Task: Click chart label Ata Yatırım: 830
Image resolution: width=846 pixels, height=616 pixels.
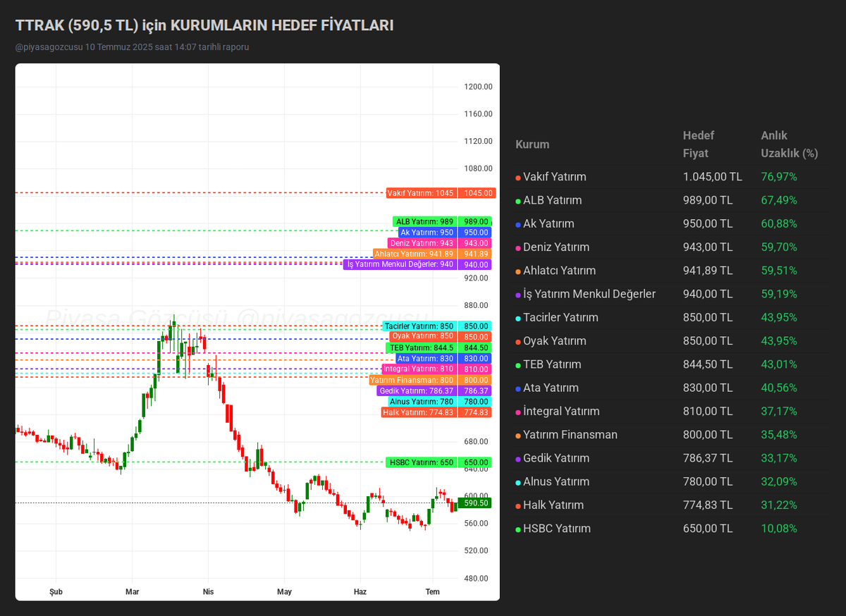Action: pos(425,359)
